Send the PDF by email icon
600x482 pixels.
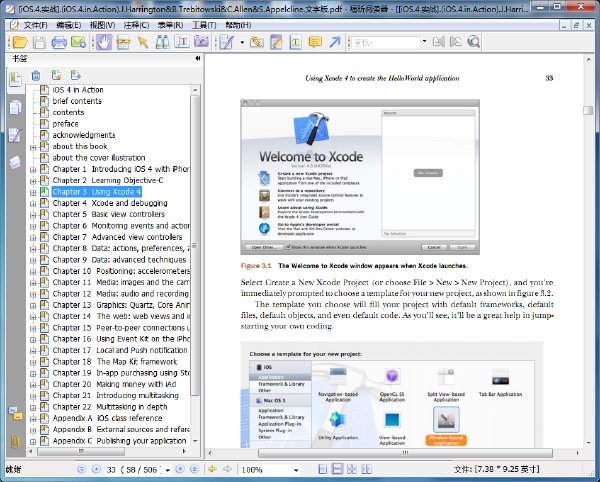[78, 42]
